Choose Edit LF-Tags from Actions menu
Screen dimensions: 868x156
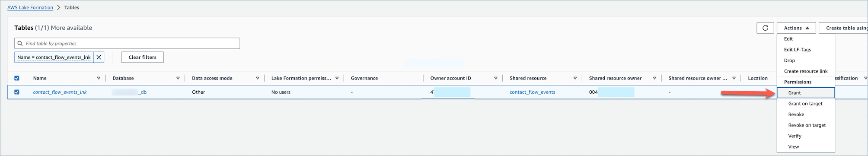806,50
